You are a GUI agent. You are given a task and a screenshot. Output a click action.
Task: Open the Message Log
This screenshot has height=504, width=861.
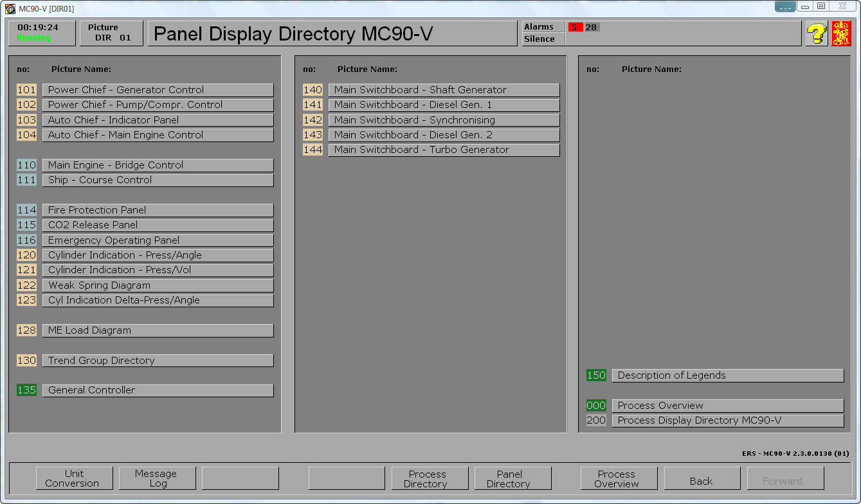(157, 478)
